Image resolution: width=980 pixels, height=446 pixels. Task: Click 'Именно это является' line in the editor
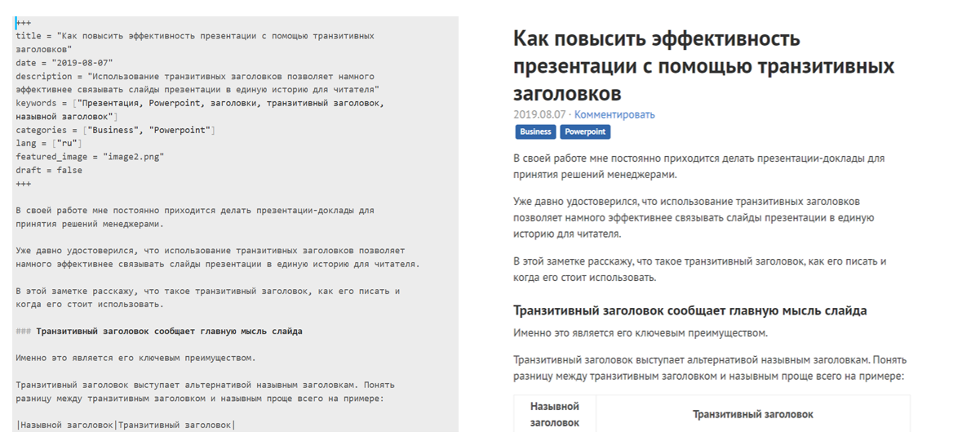(135, 358)
